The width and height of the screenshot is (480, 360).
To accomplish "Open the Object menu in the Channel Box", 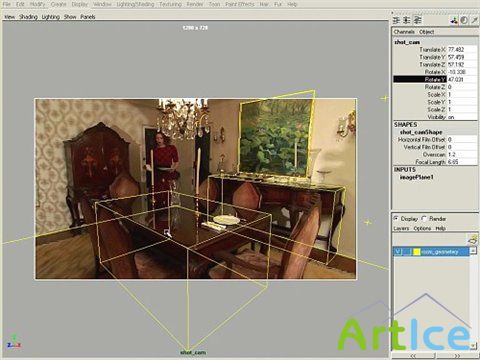I will [x=426, y=32].
